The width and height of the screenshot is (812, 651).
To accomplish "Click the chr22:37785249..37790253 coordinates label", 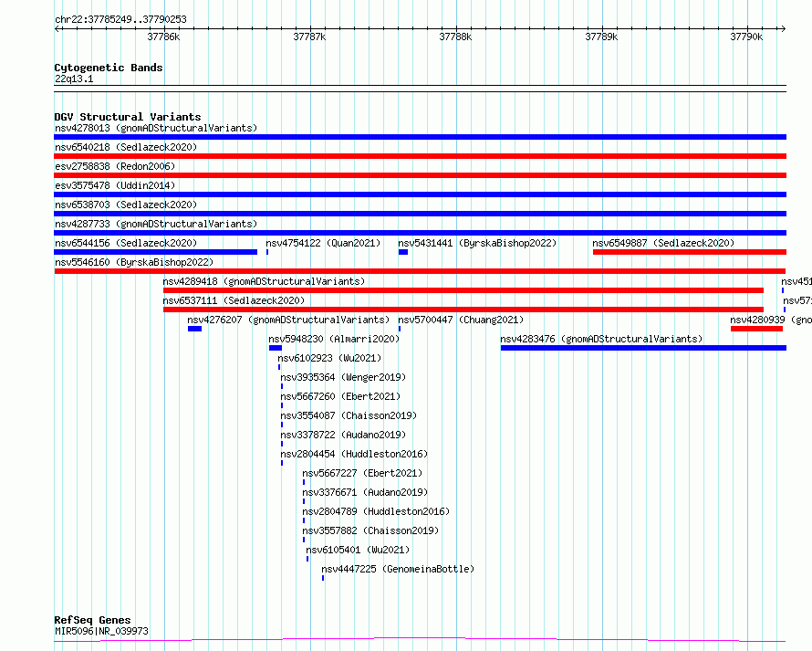I will [x=120, y=20].
